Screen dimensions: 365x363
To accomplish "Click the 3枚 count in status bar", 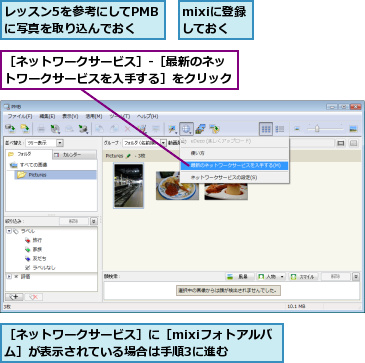I will [x=7, y=306].
